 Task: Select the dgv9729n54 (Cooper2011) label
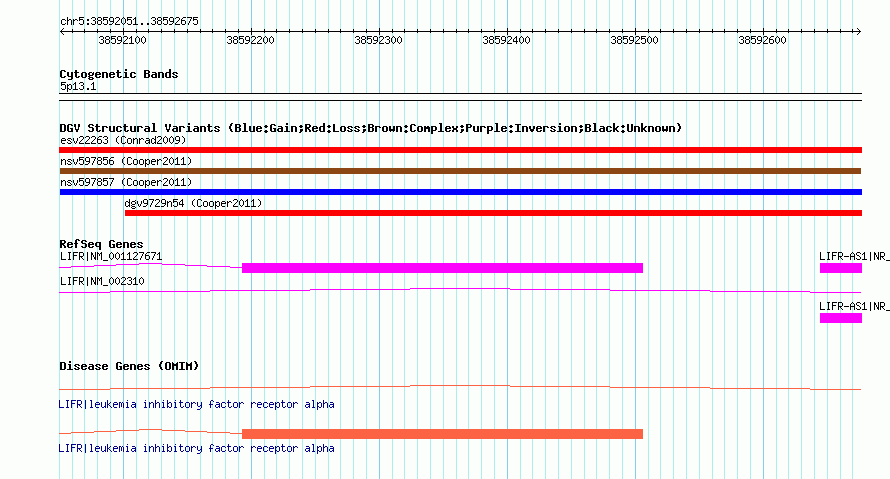pos(194,203)
